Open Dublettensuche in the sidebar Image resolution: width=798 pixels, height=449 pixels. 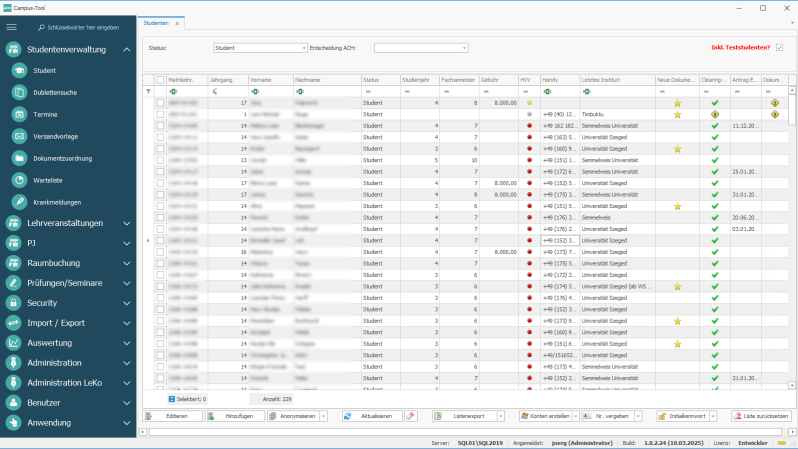[55, 93]
